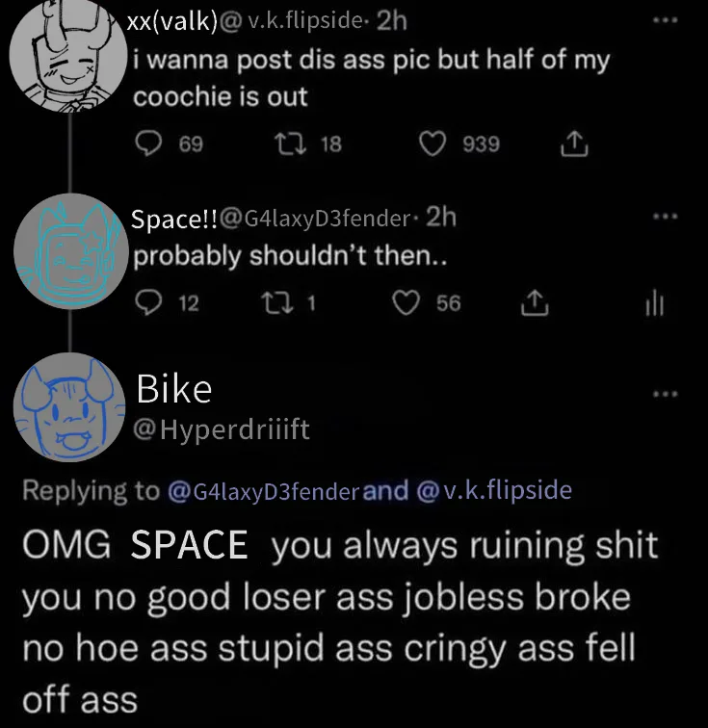Retweet xx(valk)'s post
The height and width of the screenshot is (728, 708).
coord(286,144)
